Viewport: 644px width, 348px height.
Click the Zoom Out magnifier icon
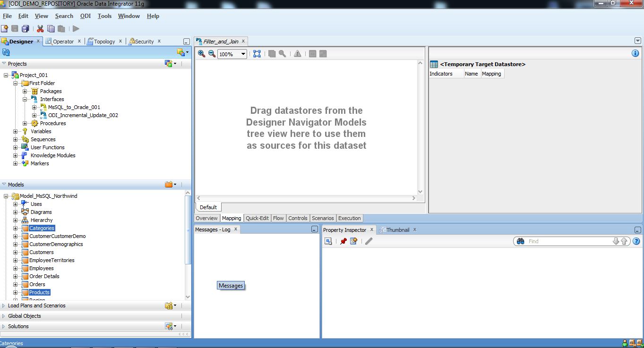(x=211, y=53)
